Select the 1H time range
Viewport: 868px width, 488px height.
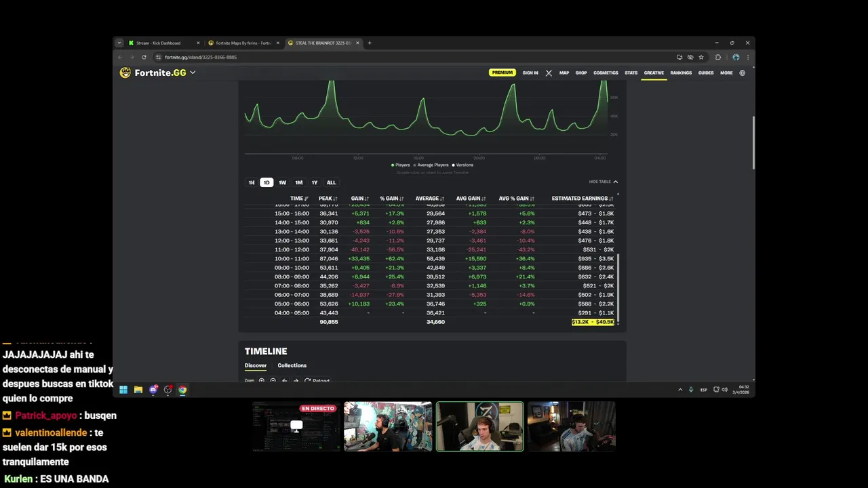pos(252,182)
